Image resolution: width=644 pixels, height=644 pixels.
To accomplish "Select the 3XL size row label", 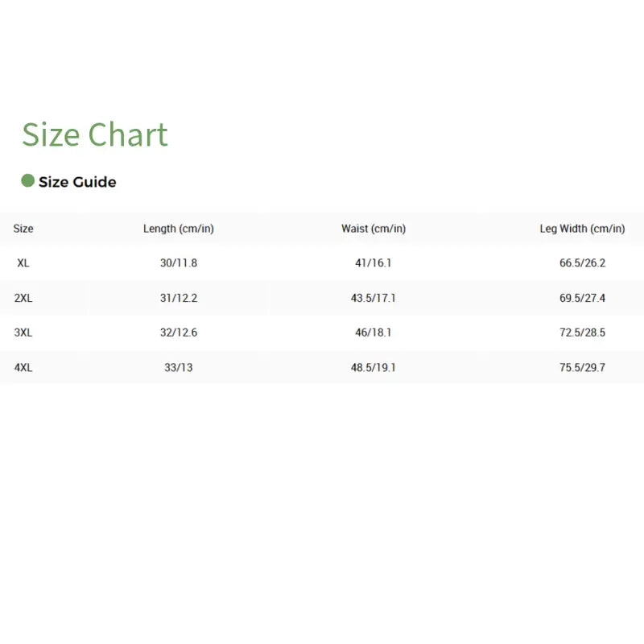I will pyautogui.click(x=23, y=332).
